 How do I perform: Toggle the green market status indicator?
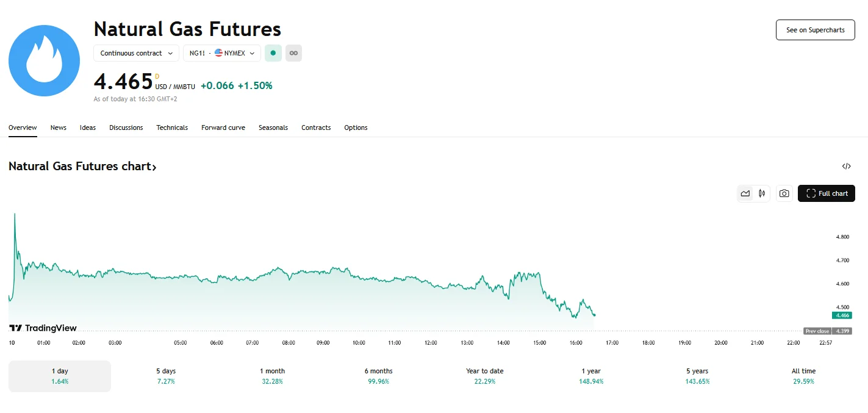click(273, 53)
